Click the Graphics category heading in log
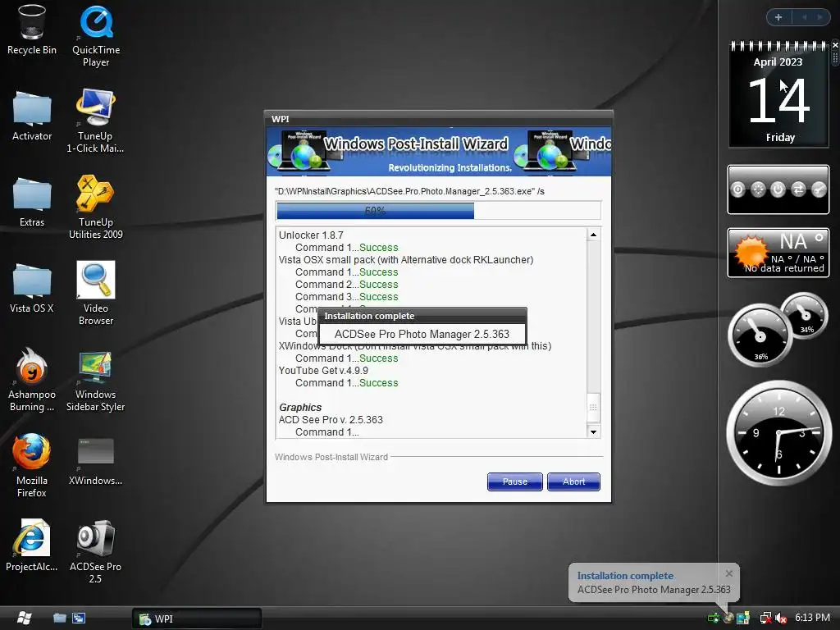The height and width of the screenshot is (630, 840). [x=300, y=408]
